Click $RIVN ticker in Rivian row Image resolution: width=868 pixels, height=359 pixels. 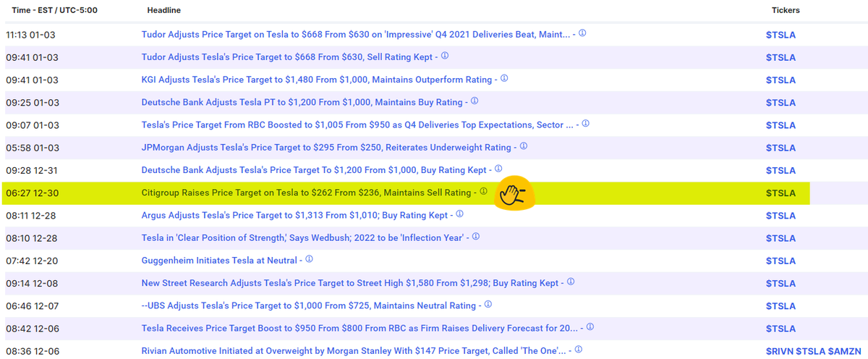(780, 351)
